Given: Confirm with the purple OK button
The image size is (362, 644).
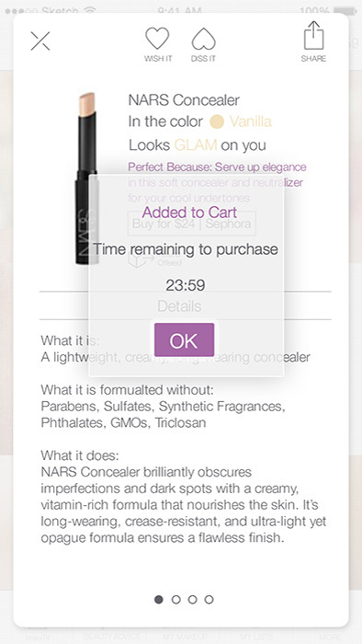Looking at the screenshot, I should [184, 339].
